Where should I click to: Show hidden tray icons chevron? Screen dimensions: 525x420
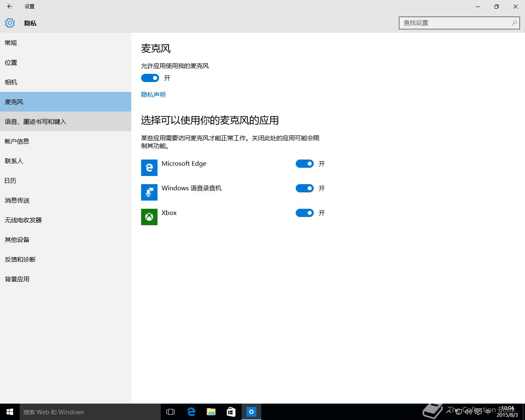click(449, 412)
